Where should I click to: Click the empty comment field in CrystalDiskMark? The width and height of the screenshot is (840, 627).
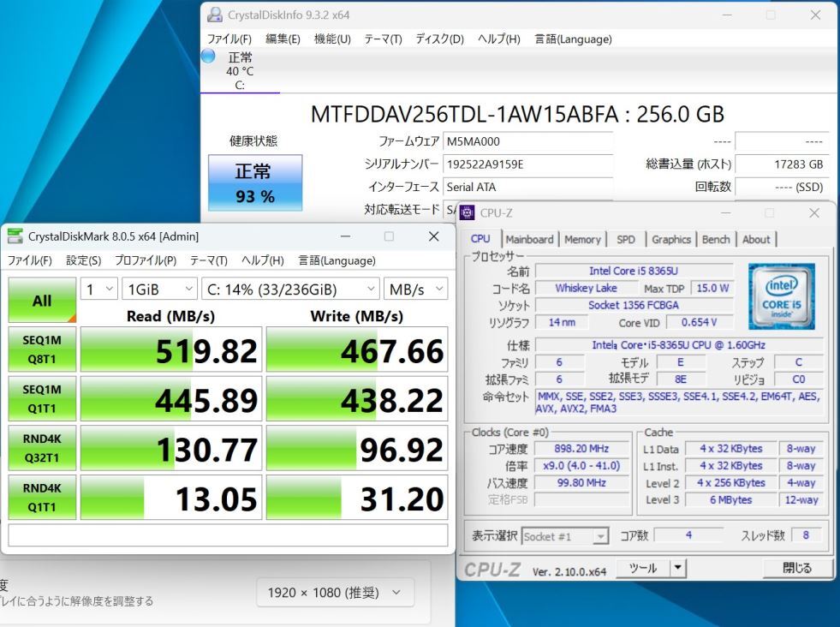(x=229, y=534)
